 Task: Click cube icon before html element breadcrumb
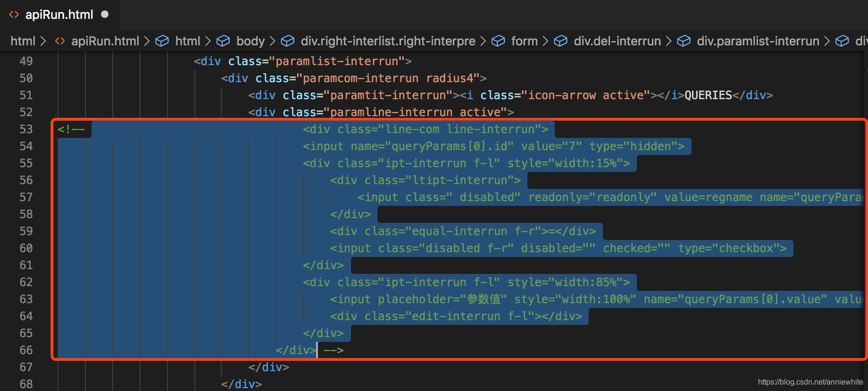(x=162, y=41)
